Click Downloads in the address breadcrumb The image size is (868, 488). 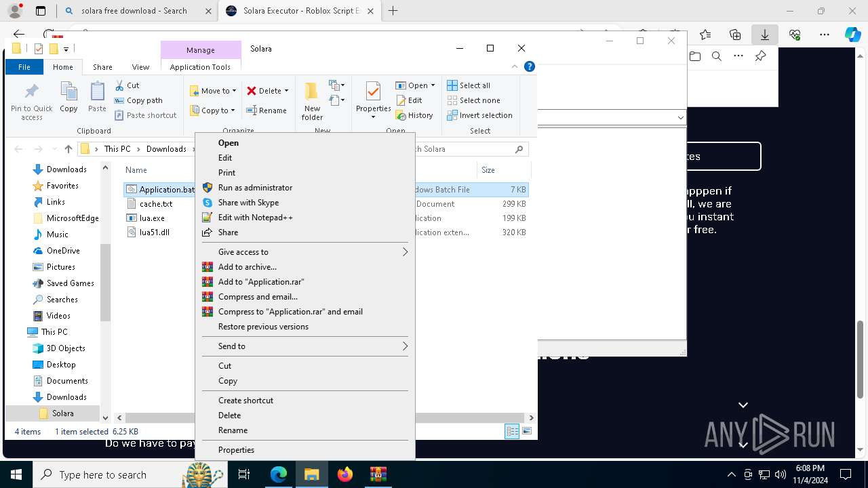(x=166, y=149)
